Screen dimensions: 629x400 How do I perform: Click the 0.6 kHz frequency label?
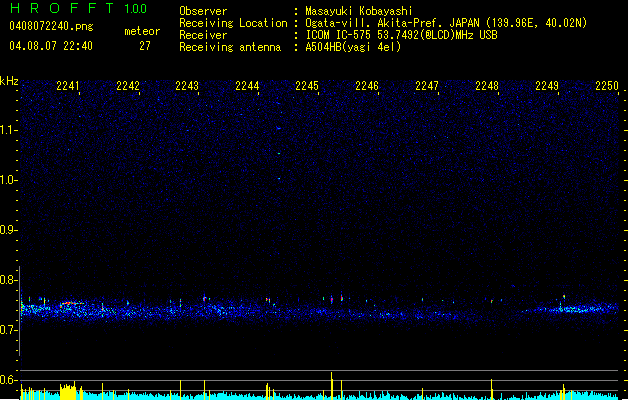8,380
